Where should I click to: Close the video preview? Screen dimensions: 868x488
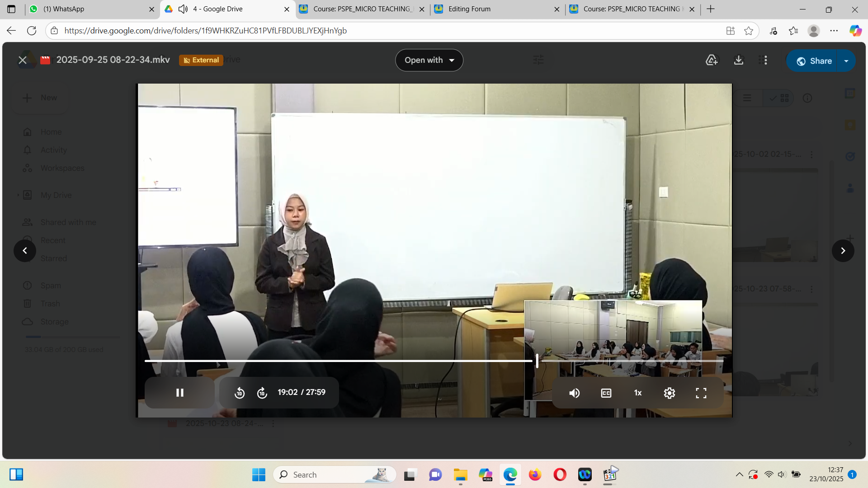click(x=22, y=60)
